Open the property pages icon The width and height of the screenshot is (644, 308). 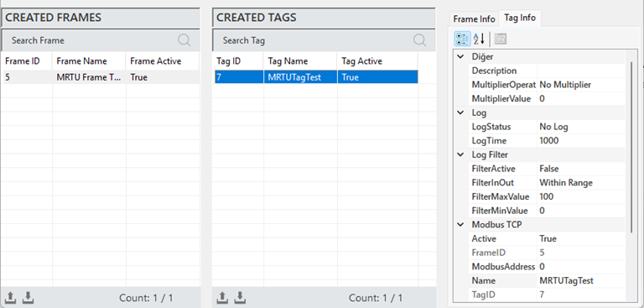[x=500, y=39]
